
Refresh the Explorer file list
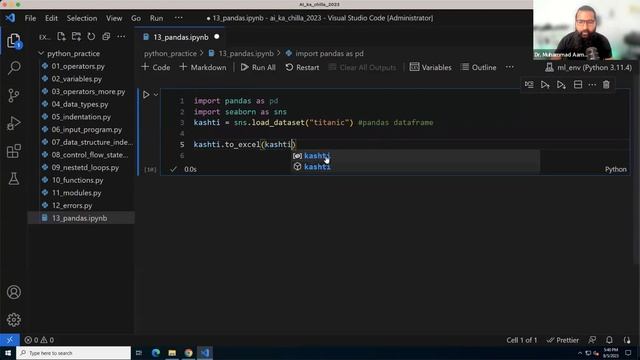point(91,37)
